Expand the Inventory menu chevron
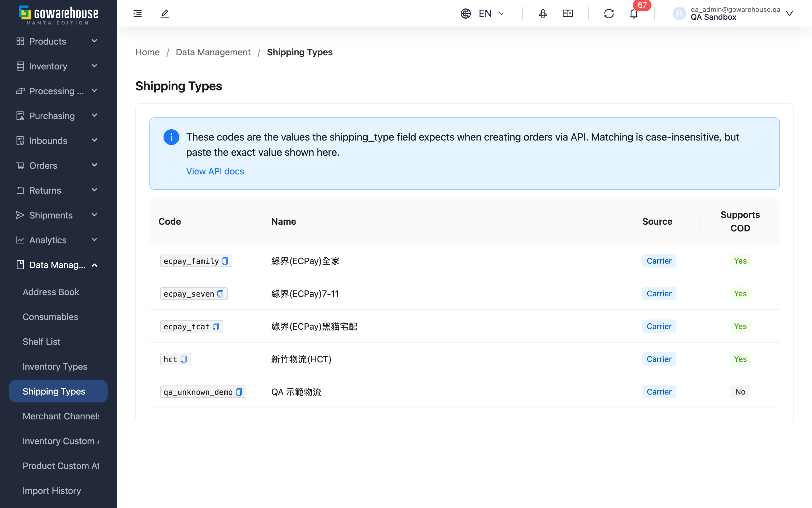Viewport: 812px width, 508px height. [x=95, y=66]
